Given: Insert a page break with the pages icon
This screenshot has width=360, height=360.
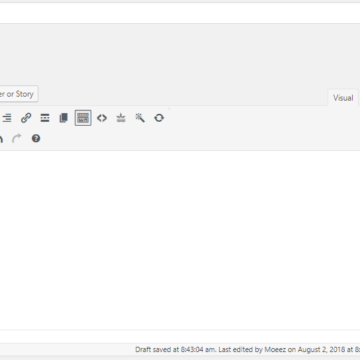Looking at the screenshot, I should (64, 118).
